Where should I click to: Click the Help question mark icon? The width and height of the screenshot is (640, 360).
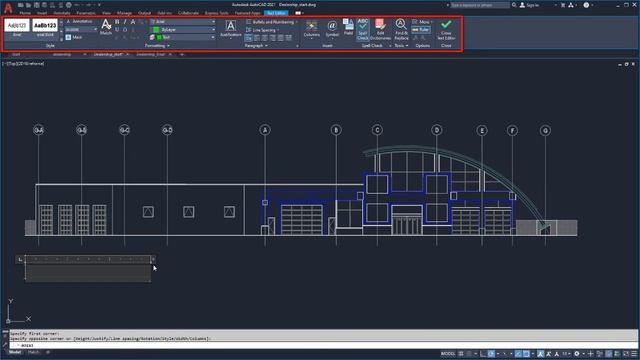click(x=586, y=5)
